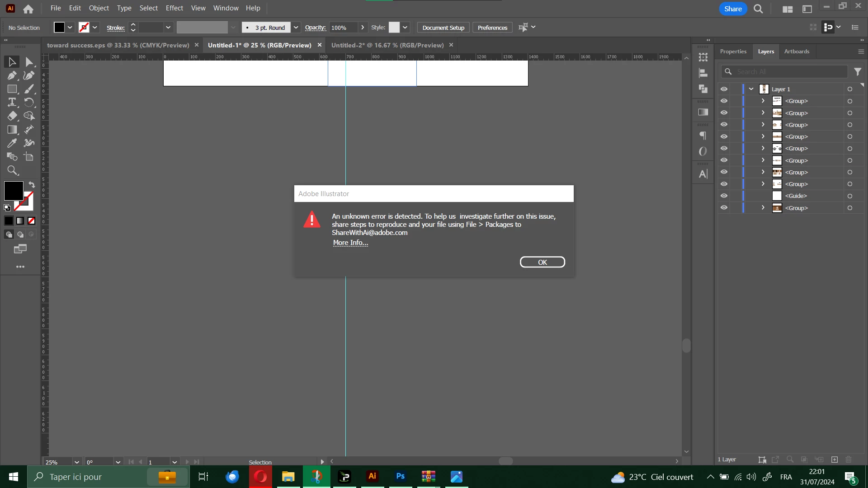Select the Eyedropper tool
Screen dimensions: 868x488
point(12,143)
